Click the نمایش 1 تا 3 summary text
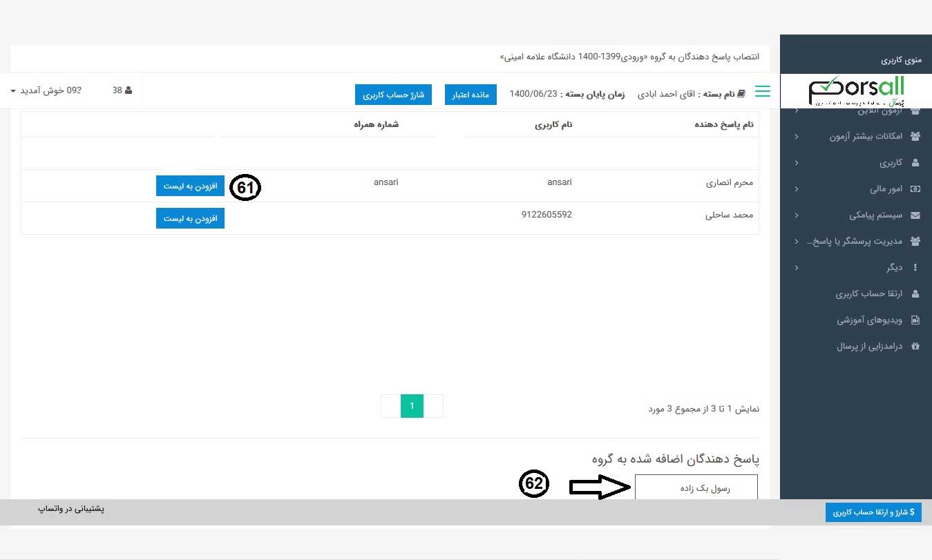The width and height of the screenshot is (932, 560). point(703,409)
